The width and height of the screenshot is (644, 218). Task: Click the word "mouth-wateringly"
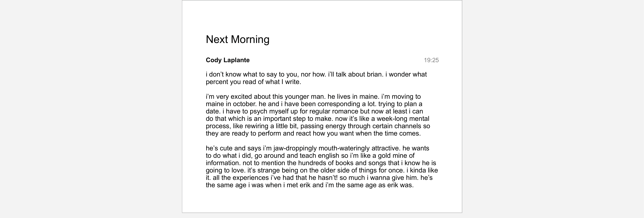[344, 148]
